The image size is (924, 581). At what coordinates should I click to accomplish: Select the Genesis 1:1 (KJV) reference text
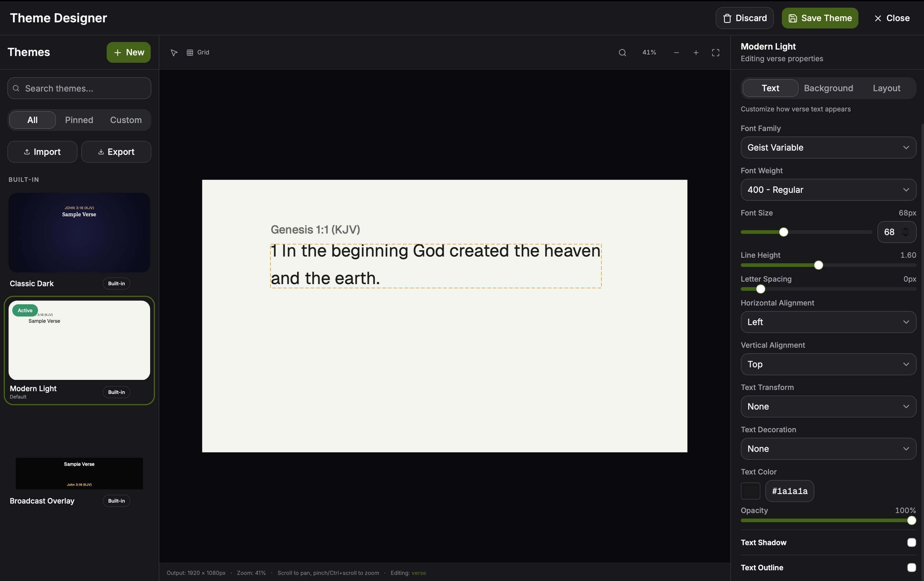(x=316, y=229)
